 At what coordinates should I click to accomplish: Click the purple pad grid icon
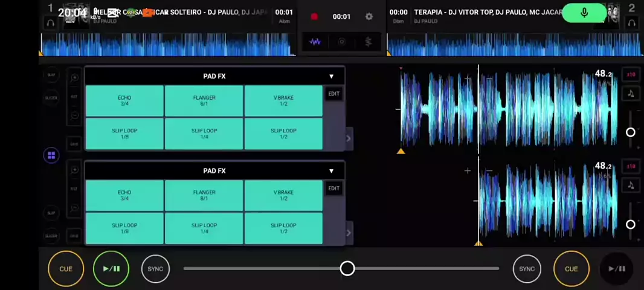[x=51, y=155]
